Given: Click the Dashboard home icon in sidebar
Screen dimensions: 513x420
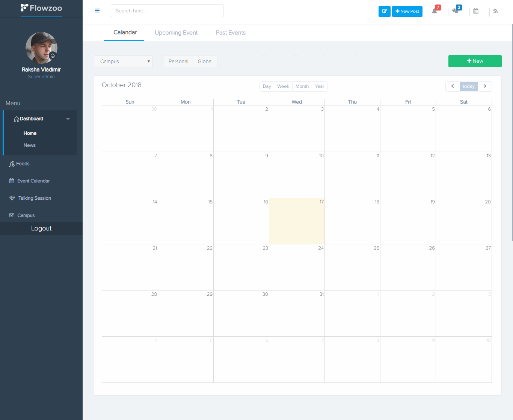Looking at the screenshot, I should point(17,119).
